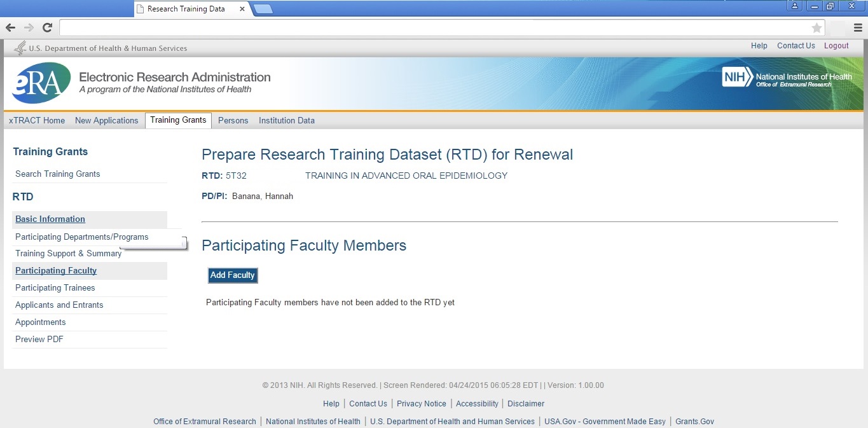Click grant title Training in Advanced Oral Epidemiology

pos(406,176)
